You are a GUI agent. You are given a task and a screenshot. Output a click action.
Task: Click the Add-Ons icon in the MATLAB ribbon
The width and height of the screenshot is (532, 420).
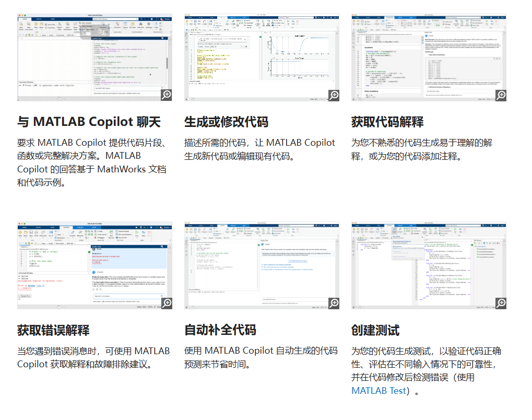point(140,25)
